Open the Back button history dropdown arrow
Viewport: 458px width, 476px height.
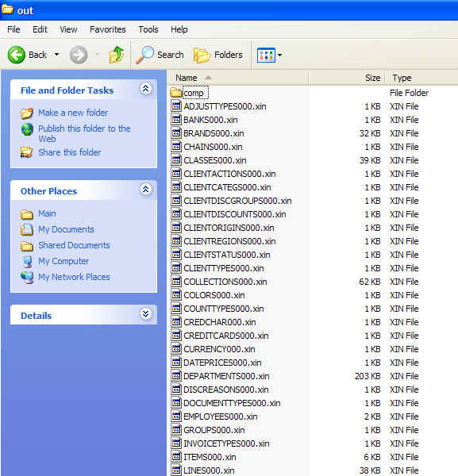[57, 55]
